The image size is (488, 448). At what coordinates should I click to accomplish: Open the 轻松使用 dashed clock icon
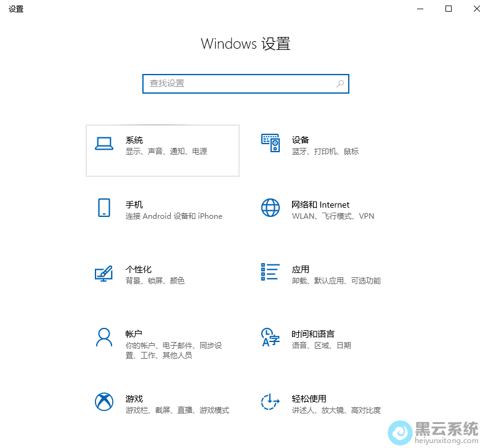pyautogui.click(x=270, y=402)
